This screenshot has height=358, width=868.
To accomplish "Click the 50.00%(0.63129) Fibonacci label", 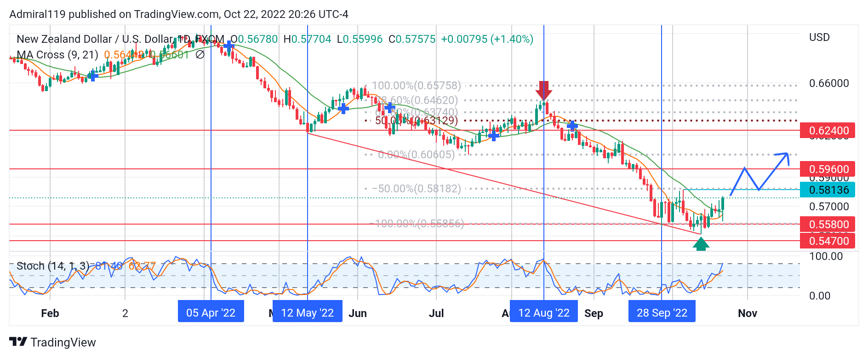I will 417,121.
